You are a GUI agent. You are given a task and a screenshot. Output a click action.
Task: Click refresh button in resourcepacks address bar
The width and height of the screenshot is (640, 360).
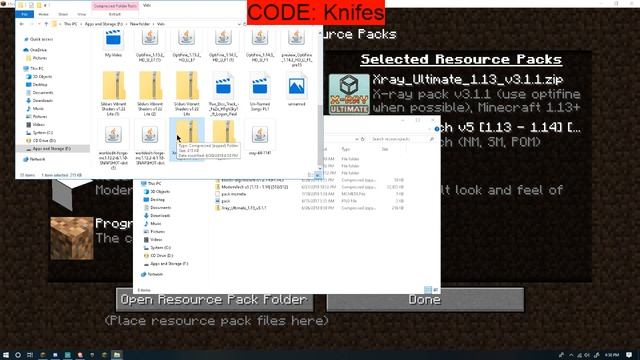[x=362, y=139]
